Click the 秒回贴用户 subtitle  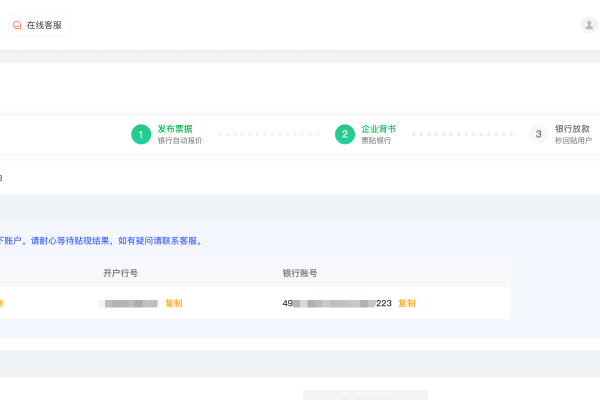574,141
